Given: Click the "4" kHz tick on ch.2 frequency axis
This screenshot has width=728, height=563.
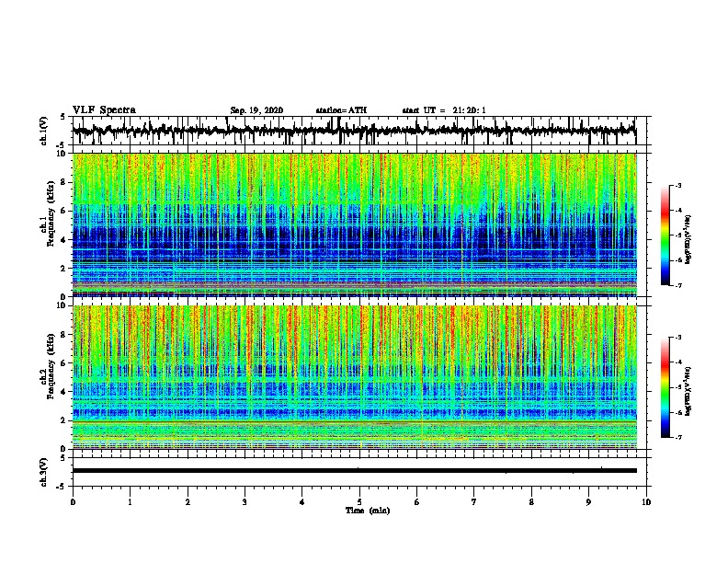Looking at the screenshot, I should 64,392.
